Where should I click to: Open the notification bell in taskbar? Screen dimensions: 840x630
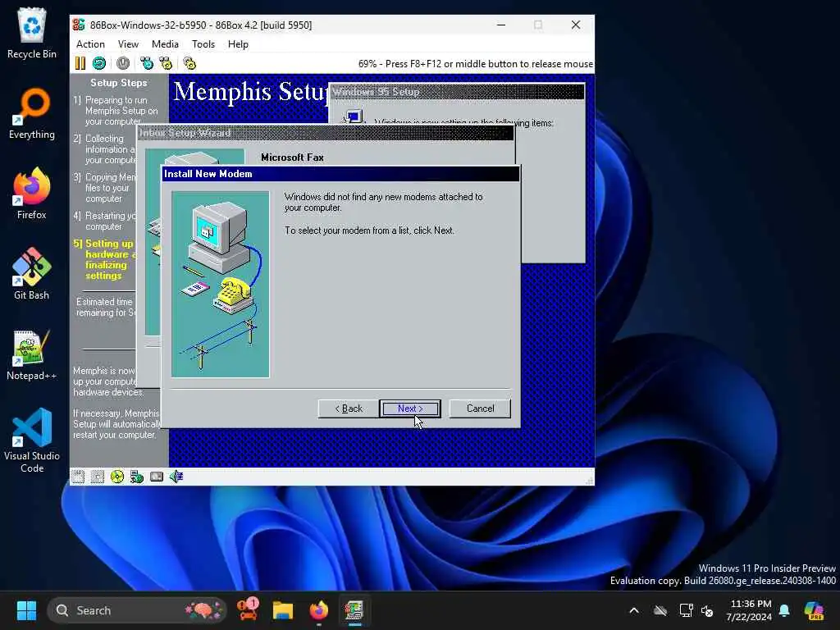pyautogui.click(x=784, y=610)
